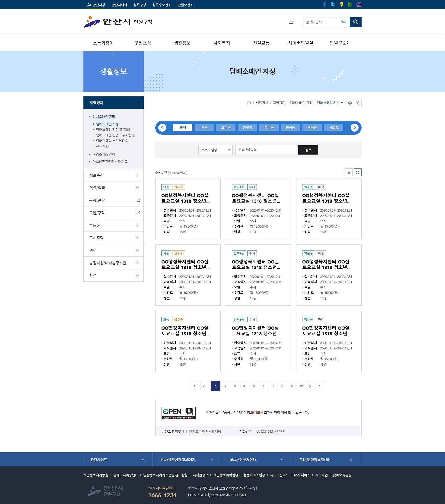Click the share icon next to print
Screen dimensions: 445x504
tap(357, 103)
